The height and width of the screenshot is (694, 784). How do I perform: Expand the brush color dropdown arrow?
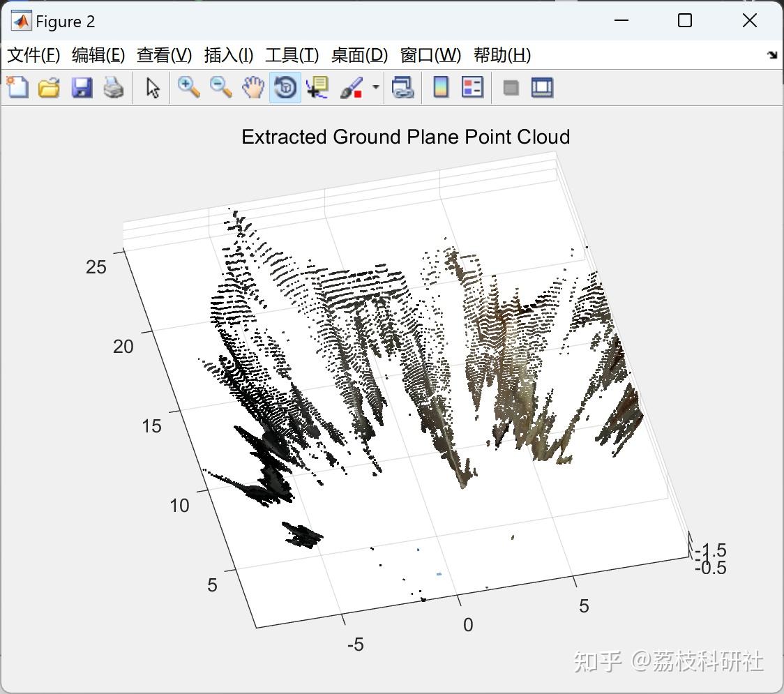tap(376, 88)
